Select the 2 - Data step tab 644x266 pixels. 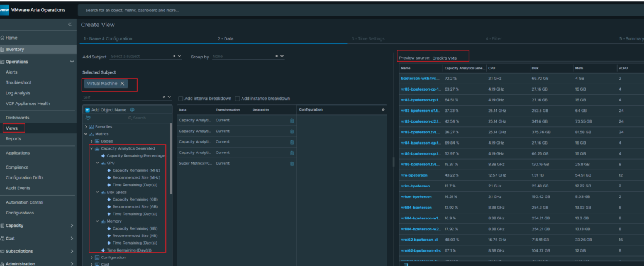[x=226, y=38]
